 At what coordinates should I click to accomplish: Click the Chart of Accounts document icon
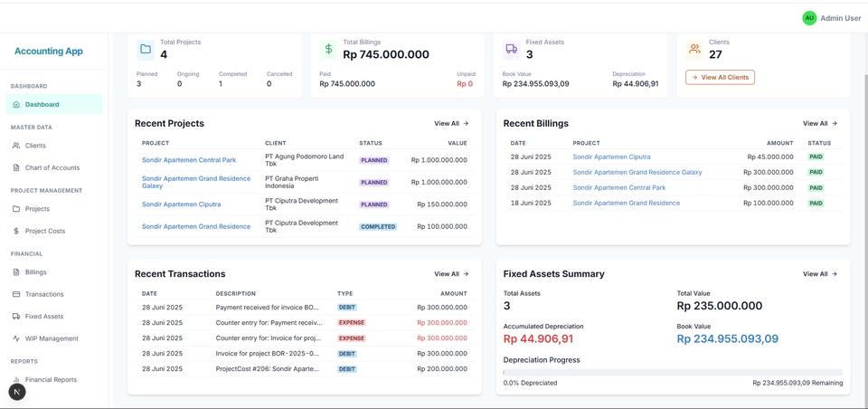coord(16,168)
